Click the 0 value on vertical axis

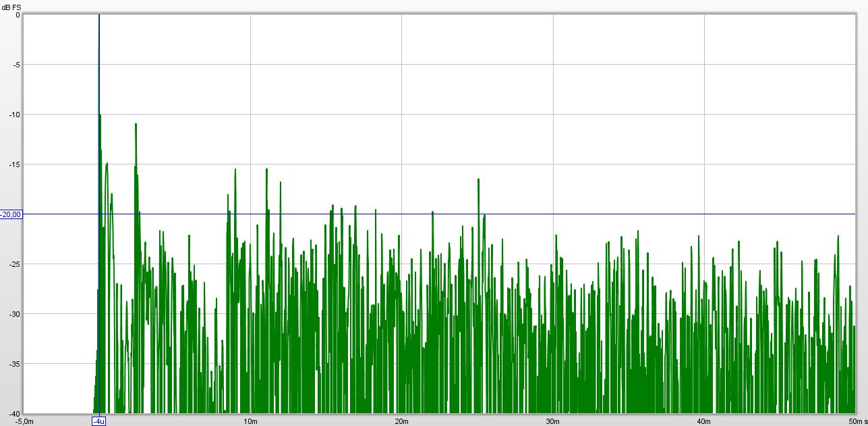click(x=18, y=15)
